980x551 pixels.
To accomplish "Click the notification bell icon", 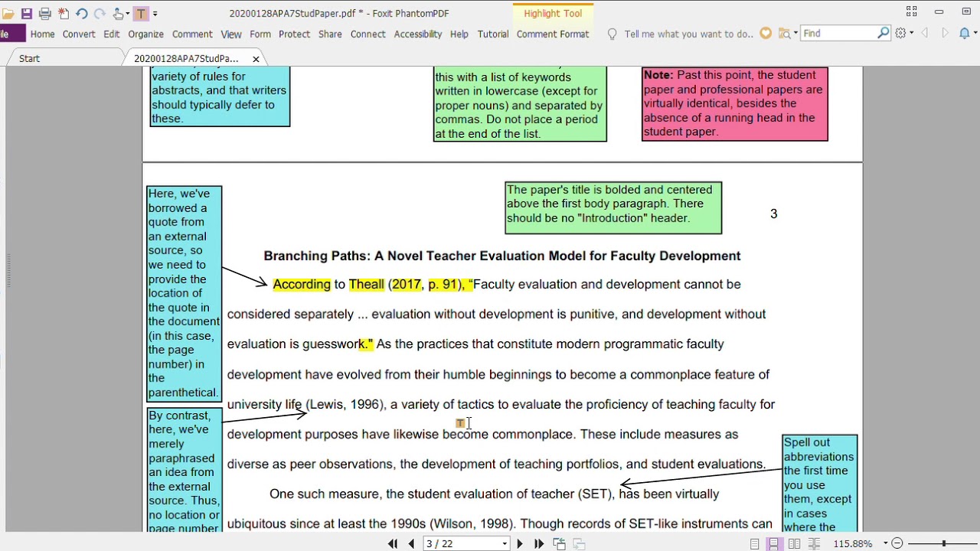I will tap(965, 33).
